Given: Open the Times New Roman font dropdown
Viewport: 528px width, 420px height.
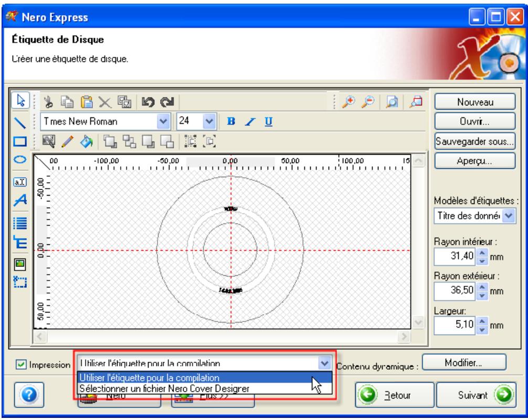Looking at the screenshot, I should point(163,121).
